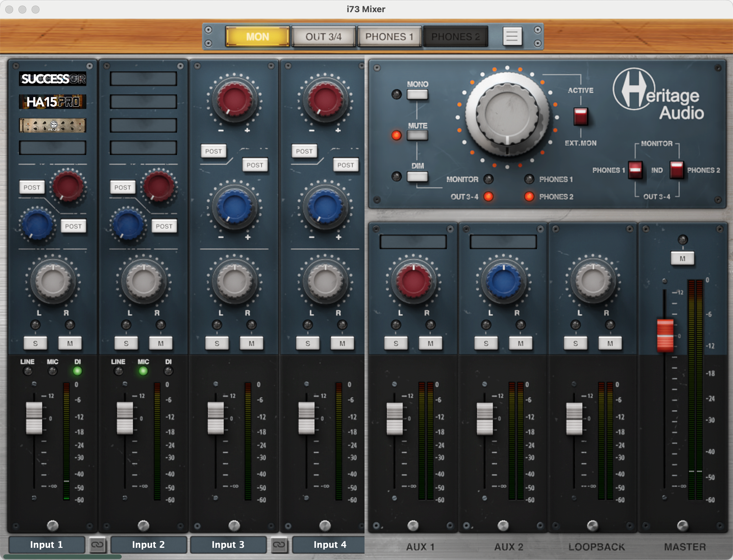Click the AUX 1 volume fader handle

click(394, 419)
